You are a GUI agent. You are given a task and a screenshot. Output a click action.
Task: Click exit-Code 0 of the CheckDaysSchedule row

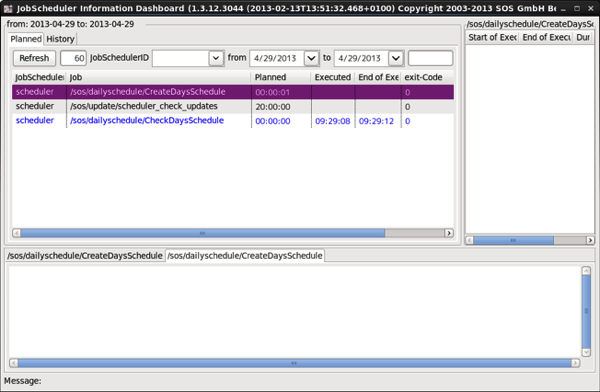pyautogui.click(x=408, y=121)
